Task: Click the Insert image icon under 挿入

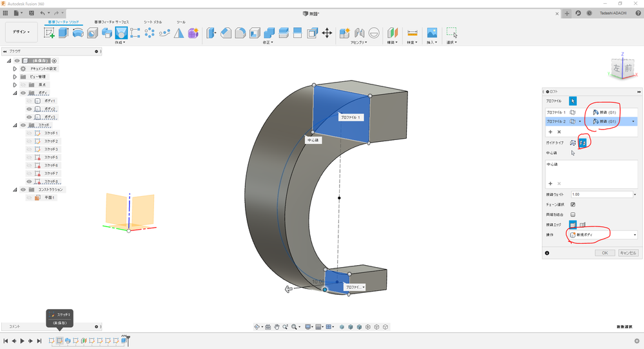Action: click(x=432, y=33)
